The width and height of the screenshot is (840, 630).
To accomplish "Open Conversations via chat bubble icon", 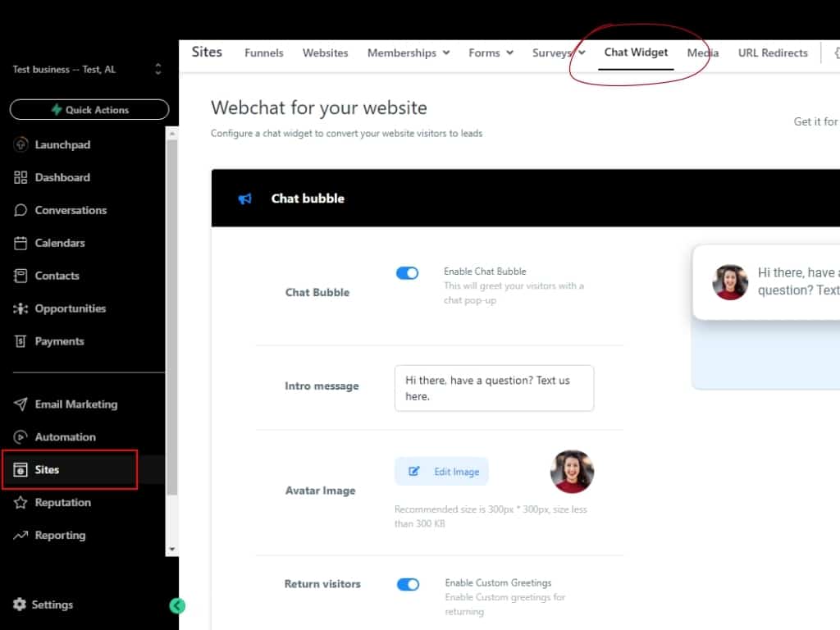I will click(x=21, y=210).
